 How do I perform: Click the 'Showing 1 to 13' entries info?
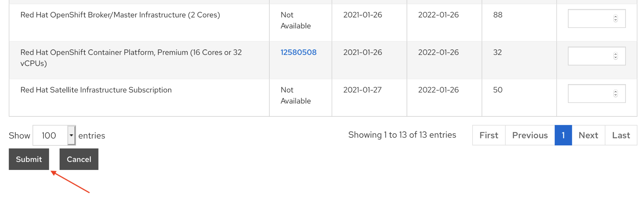point(402,135)
